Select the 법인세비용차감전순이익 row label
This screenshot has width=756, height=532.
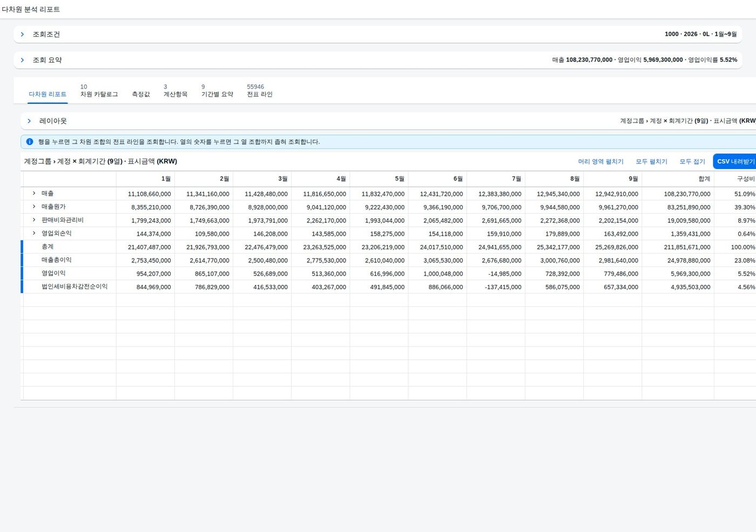point(75,287)
